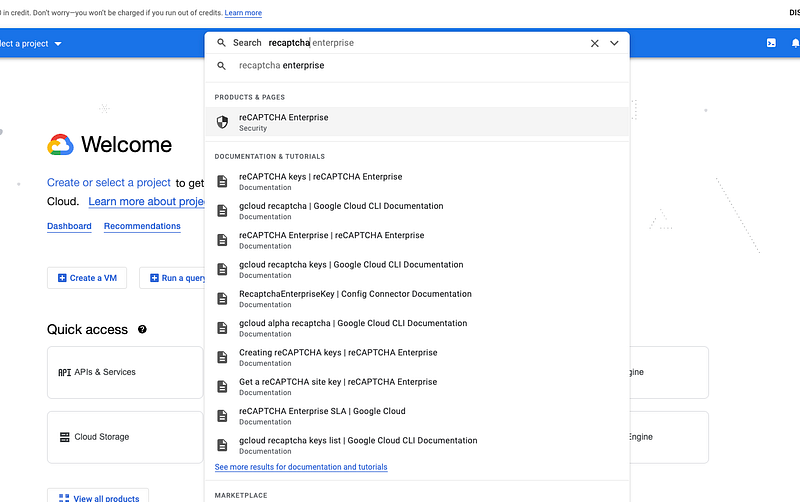Image resolution: width=800 pixels, height=502 pixels.
Task: Click the API icon on APIs & Services card
Action: tap(64, 372)
